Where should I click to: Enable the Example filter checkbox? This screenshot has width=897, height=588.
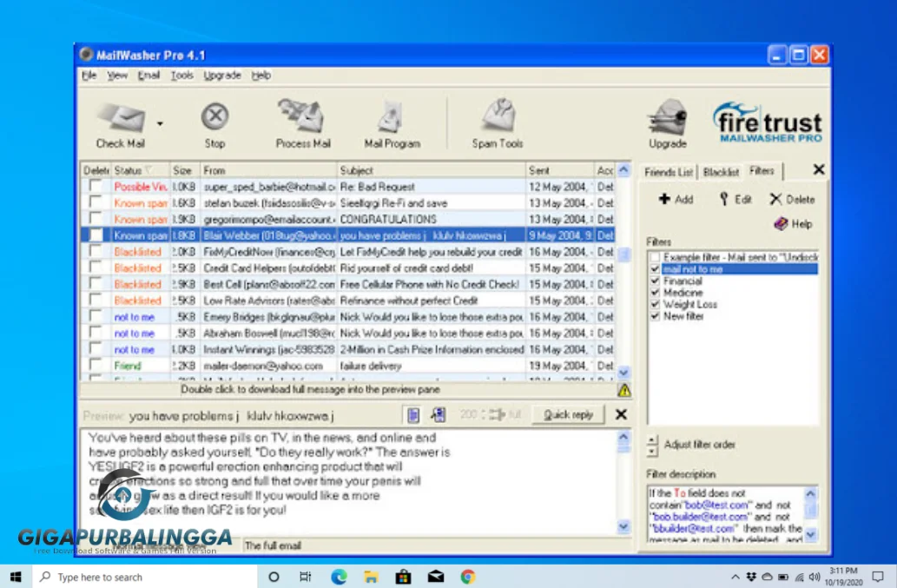click(655, 257)
